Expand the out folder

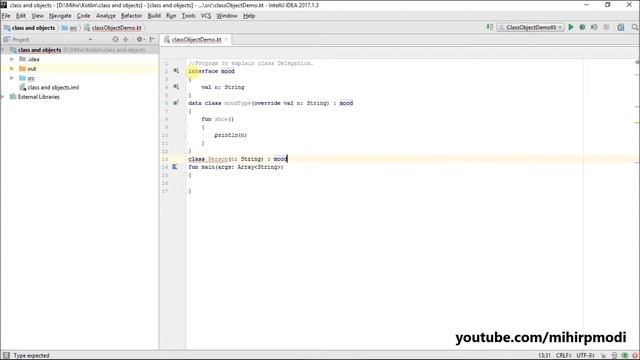[x=12, y=69]
